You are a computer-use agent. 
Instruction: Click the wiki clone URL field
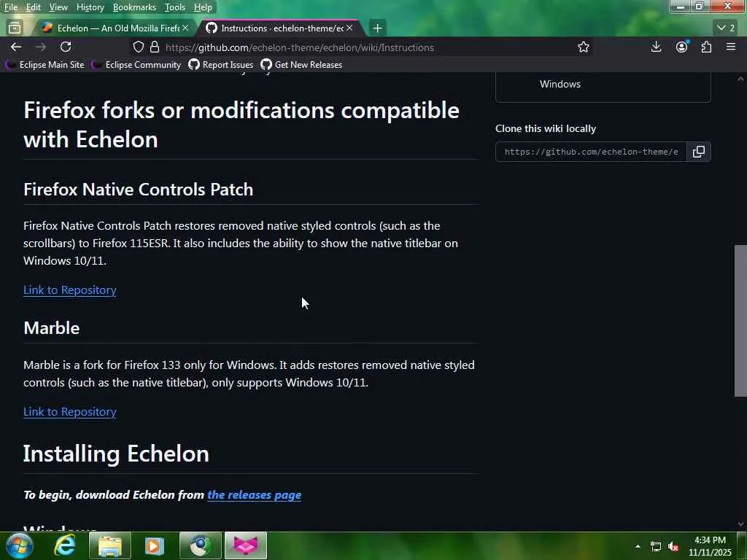591,152
